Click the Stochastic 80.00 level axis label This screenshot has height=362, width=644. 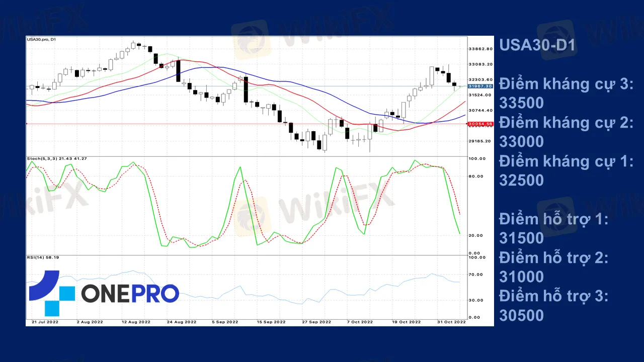pos(476,176)
